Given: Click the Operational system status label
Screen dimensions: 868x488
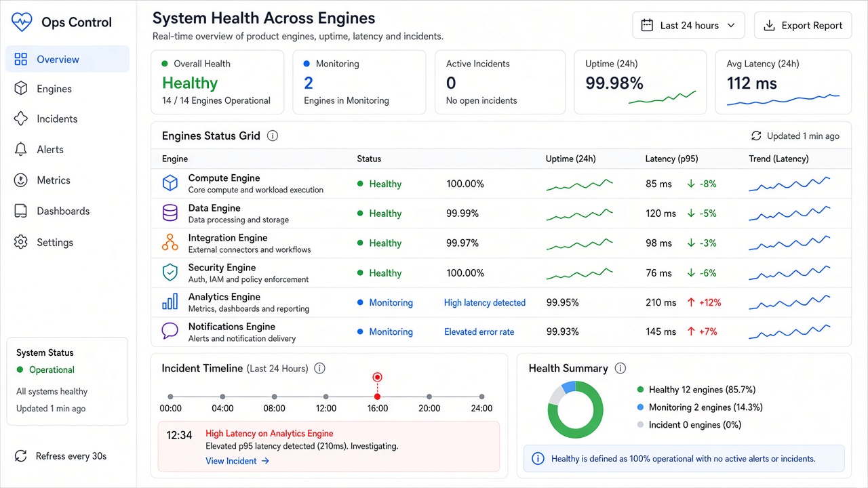Looking at the screenshot, I should [x=52, y=369].
